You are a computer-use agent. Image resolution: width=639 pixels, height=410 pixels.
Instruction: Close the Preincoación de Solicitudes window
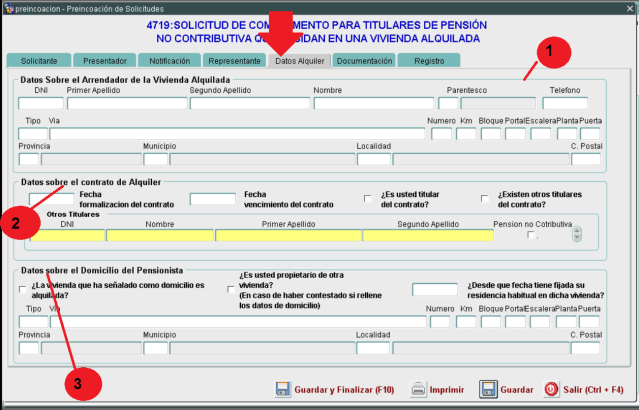click(630, 8)
